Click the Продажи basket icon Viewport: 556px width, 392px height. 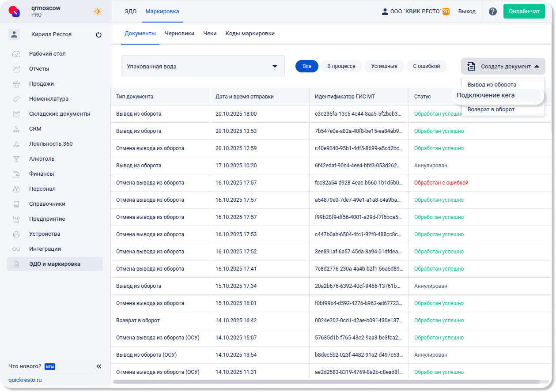[16, 84]
